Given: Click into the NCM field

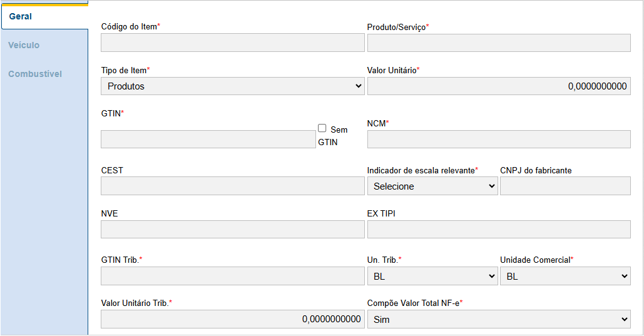Looking at the screenshot, I should pyautogui.click(x=498, y=139).
